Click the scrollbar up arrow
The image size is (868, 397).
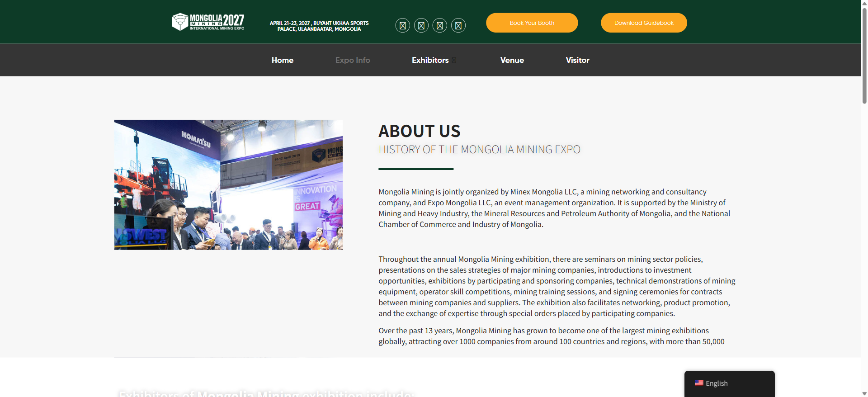(x=864, y=3)
